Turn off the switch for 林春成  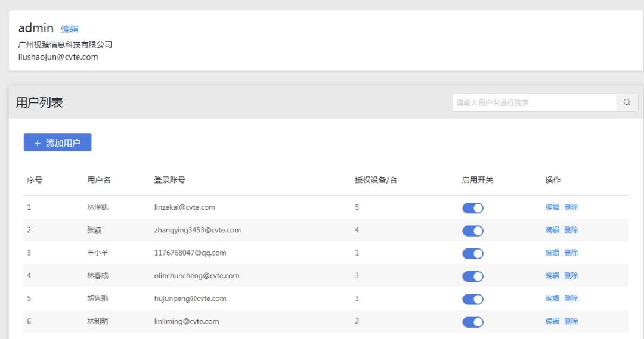click(472, 276)
